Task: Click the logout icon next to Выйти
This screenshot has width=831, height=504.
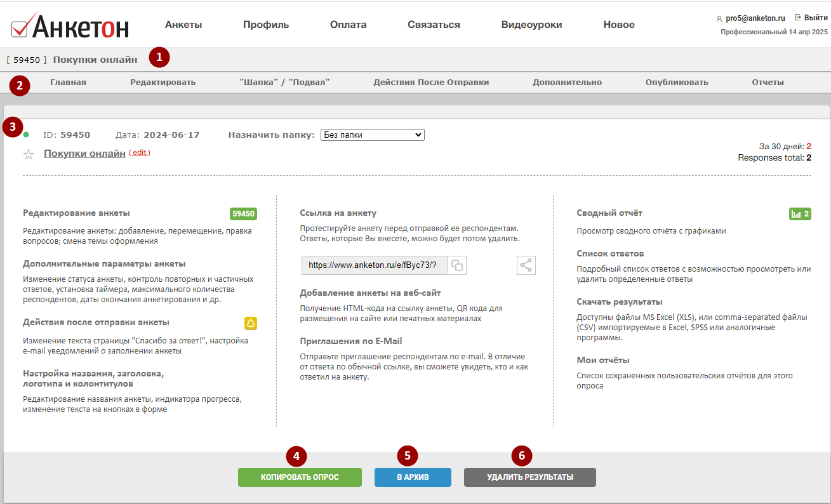Action: [x=797, y=18]
